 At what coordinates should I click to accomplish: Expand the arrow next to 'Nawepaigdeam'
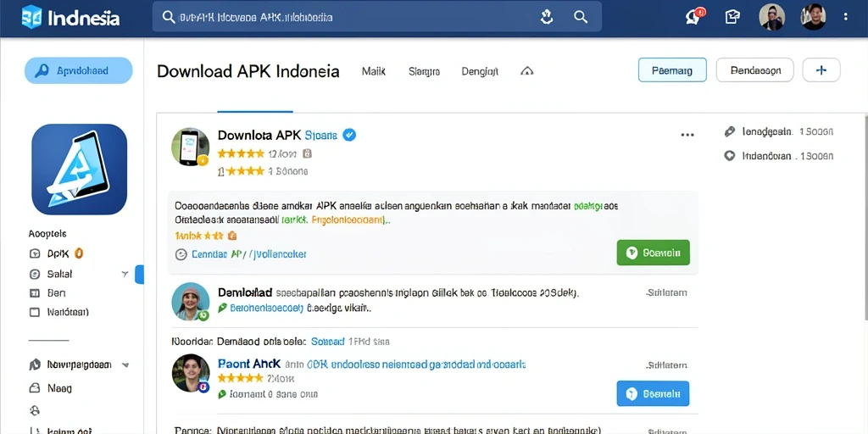[x=125, y=365]
